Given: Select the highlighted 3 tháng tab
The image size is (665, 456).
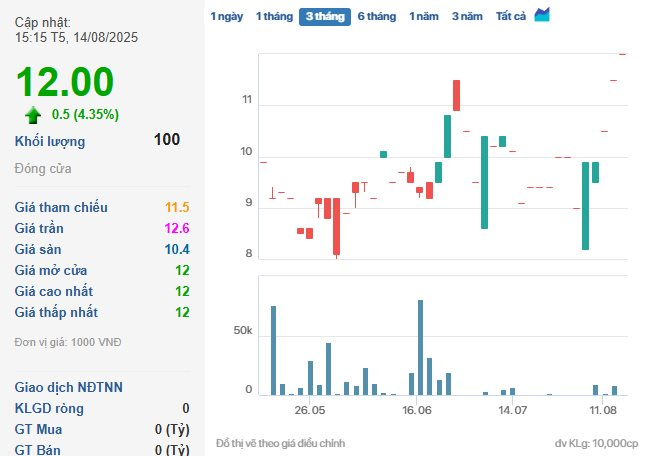Looking at the screenshot, I should pyautogui.click(x=325, y=17).
